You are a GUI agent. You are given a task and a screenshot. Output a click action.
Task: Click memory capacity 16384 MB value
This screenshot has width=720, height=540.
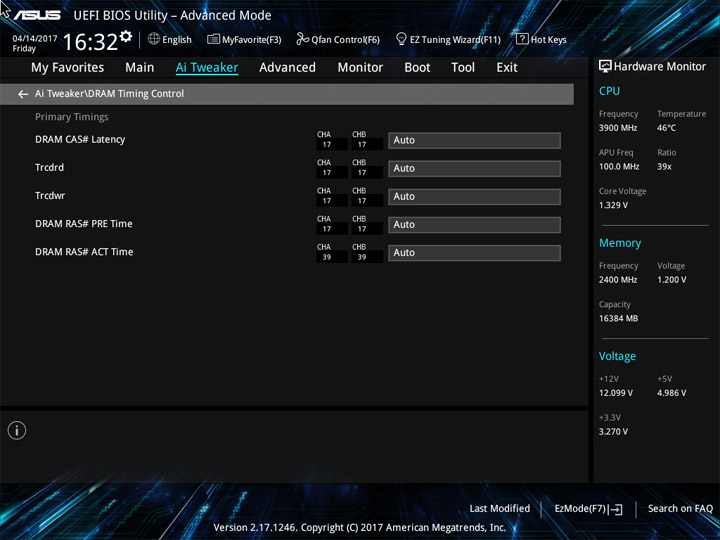point(619,319)
